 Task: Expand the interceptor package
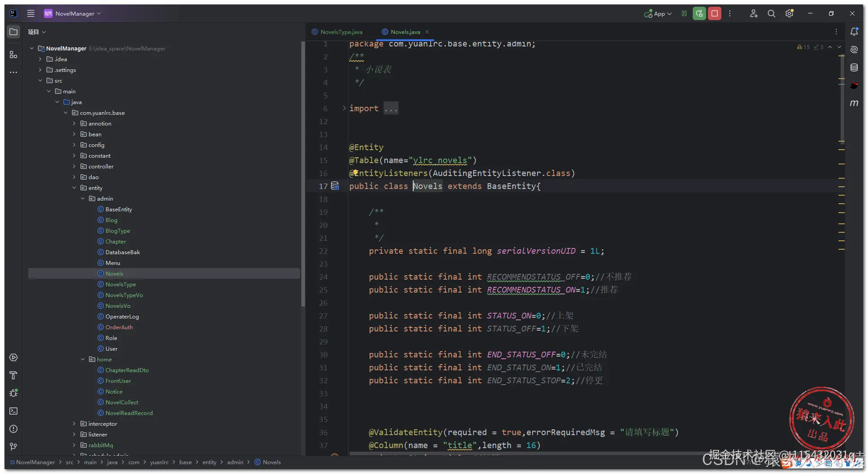tap(74, 424)
